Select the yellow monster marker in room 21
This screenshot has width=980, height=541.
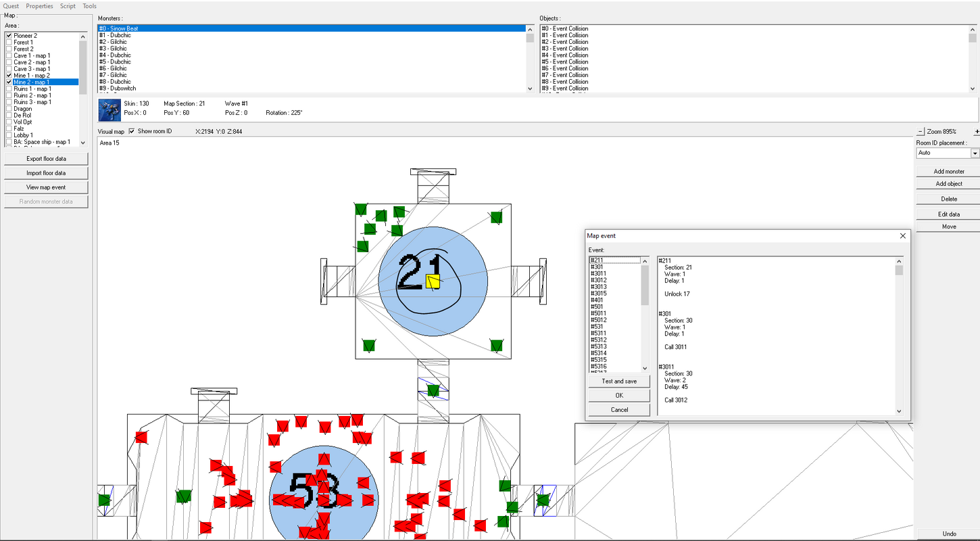tap(433, 282)
